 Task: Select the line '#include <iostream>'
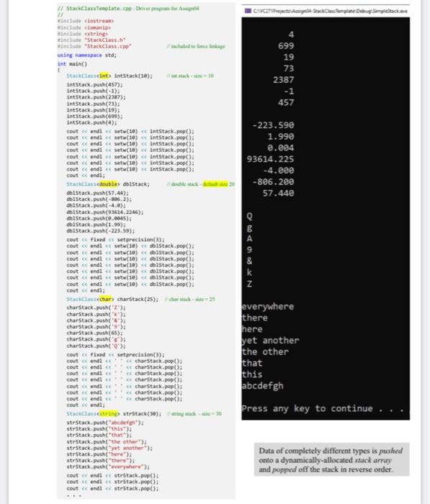pos(85,21)
